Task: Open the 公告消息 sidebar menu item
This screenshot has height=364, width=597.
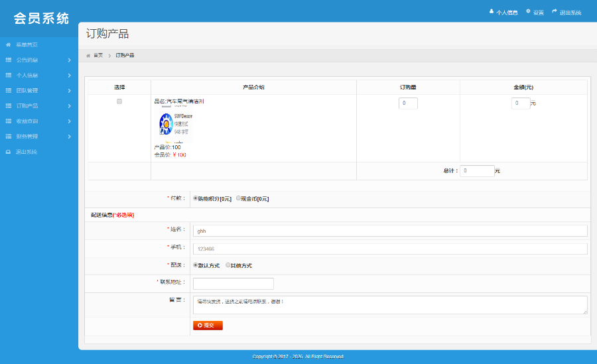Action: [x=27, y=60]
